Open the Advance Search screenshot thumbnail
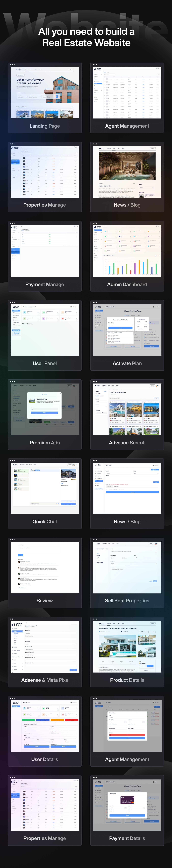172x868 pixels. pyautogui.click(x=127, y=409)
